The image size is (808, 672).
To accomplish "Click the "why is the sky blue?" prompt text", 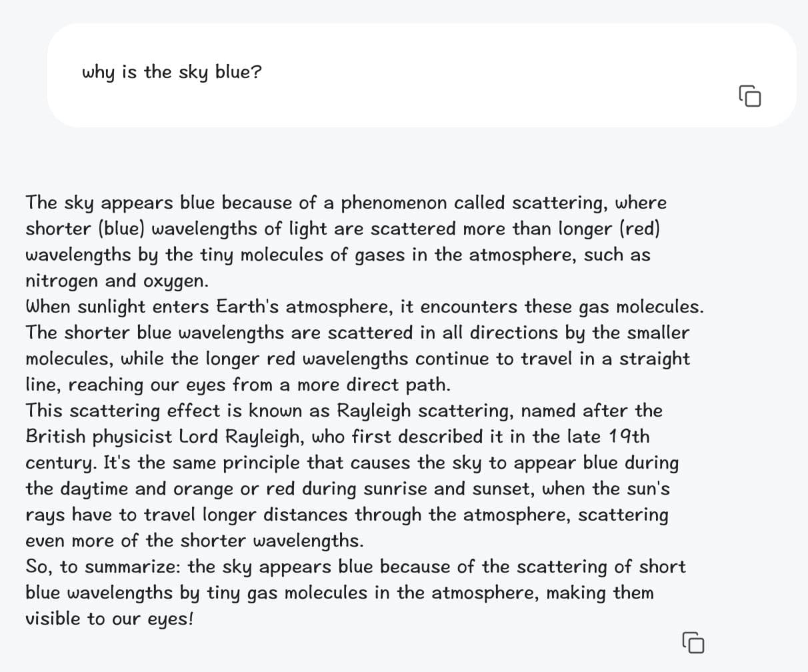I will click(x=171, y=72).
